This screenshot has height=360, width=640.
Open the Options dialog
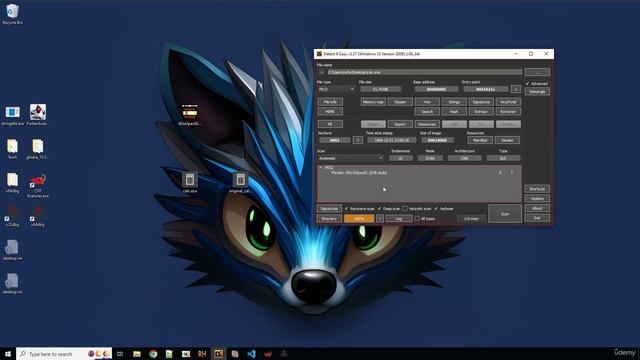[x=537, y=199]
